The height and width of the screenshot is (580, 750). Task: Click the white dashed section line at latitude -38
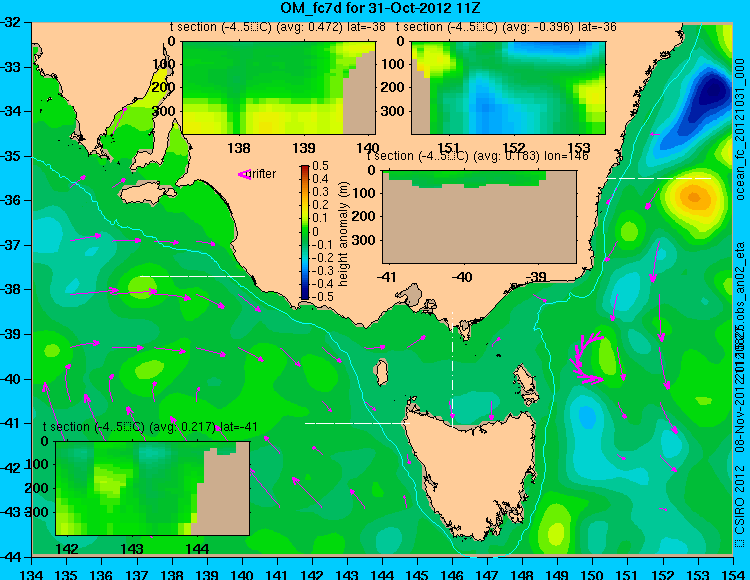tap(192, 276)
